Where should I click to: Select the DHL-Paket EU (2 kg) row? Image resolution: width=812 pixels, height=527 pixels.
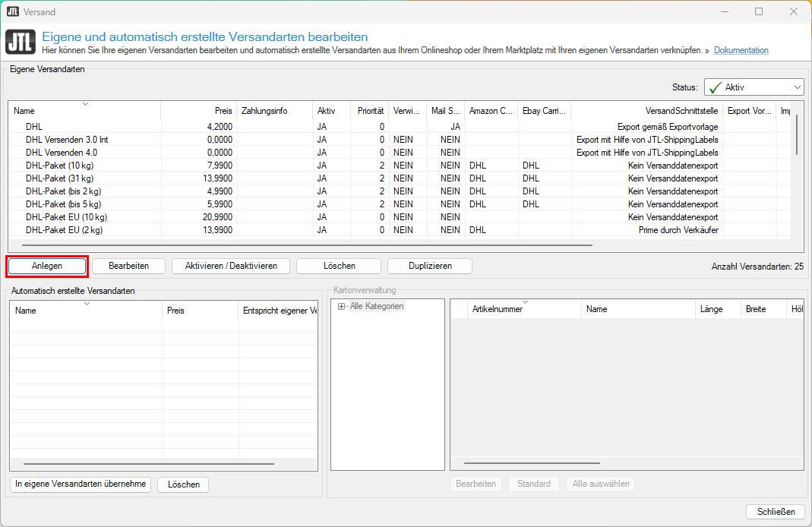coord(400,230)
